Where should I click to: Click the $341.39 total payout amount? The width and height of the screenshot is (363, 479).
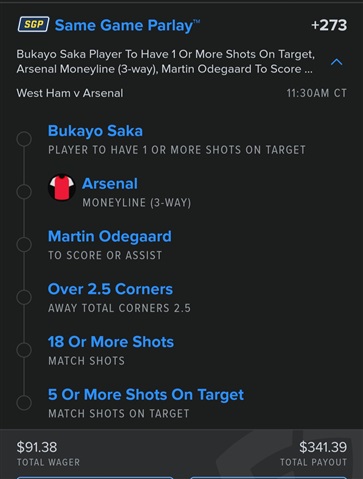coord(323,447)
